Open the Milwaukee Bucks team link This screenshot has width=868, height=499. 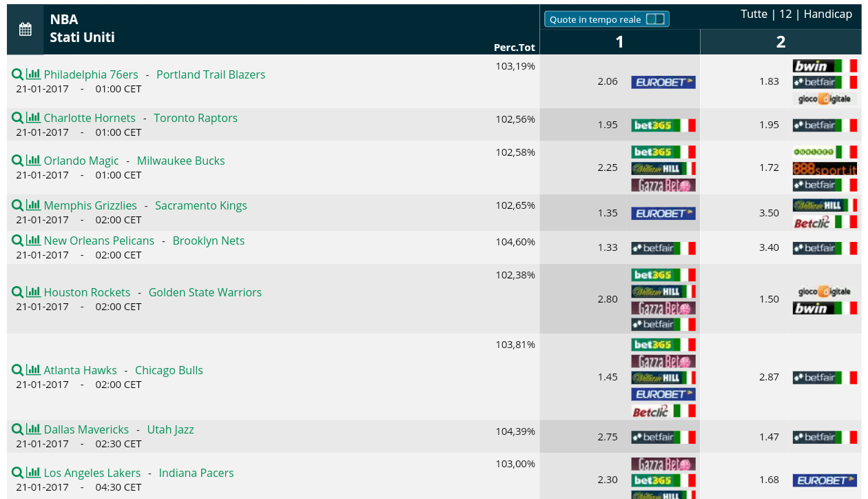tap(181, 161)
